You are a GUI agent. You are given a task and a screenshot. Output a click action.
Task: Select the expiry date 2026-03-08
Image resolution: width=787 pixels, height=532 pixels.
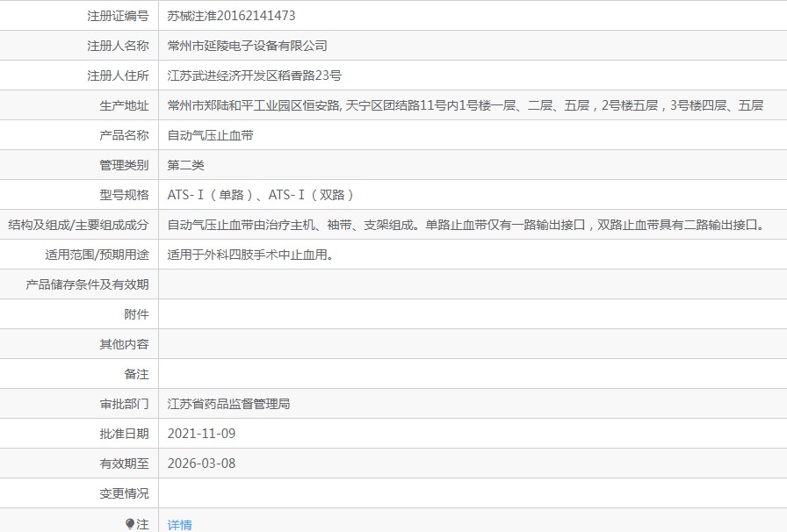coord(201,464)
